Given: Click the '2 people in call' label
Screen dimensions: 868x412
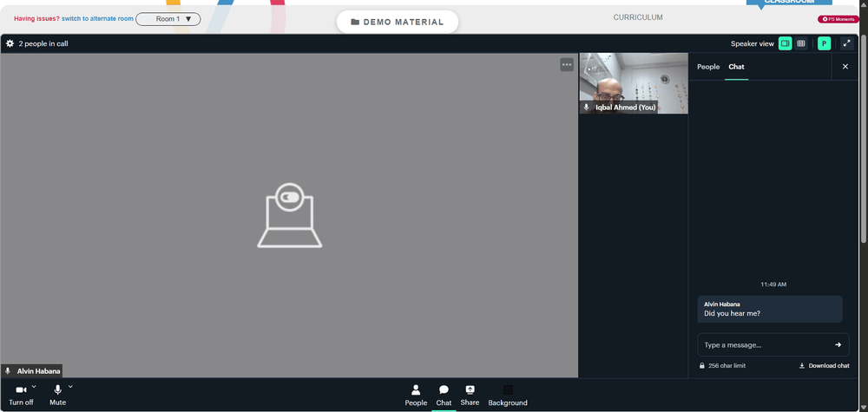Looking at the screenshot, I should pos(43,43).
